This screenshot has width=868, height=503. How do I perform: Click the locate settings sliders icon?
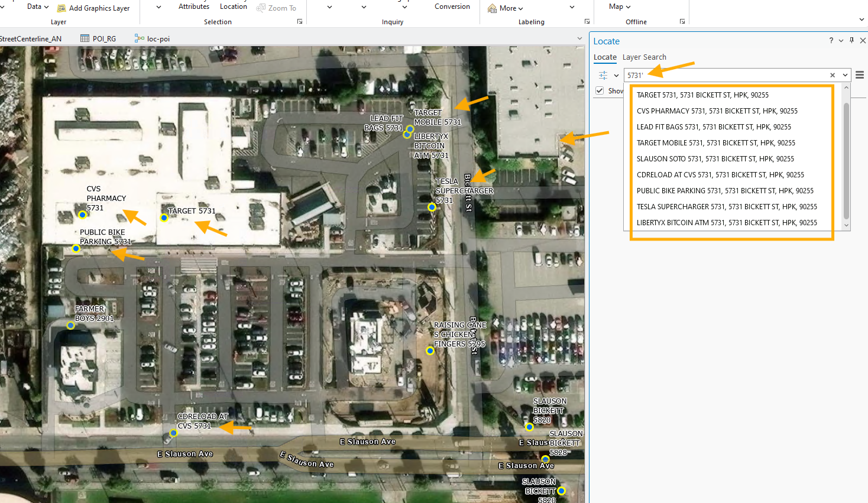(x=603, y=75)
